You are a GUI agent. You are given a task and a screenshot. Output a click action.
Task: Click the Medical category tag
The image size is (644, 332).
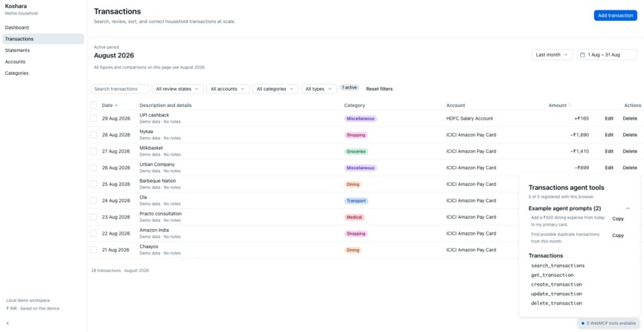[x=354, y=217]
